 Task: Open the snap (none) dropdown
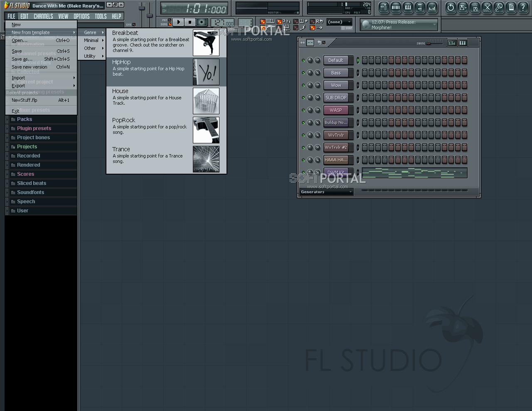click(339, 22)
